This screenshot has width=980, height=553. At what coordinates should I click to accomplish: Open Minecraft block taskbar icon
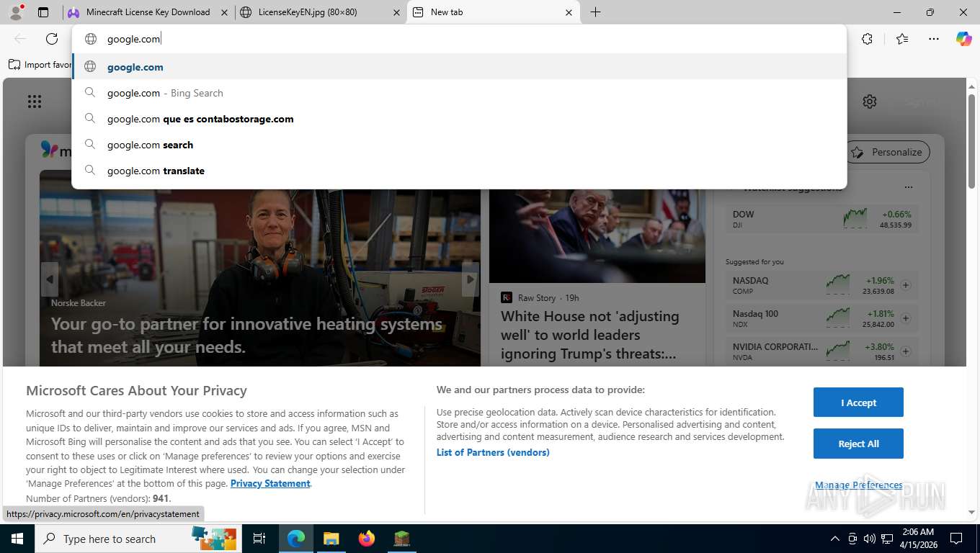click(401, 539)
